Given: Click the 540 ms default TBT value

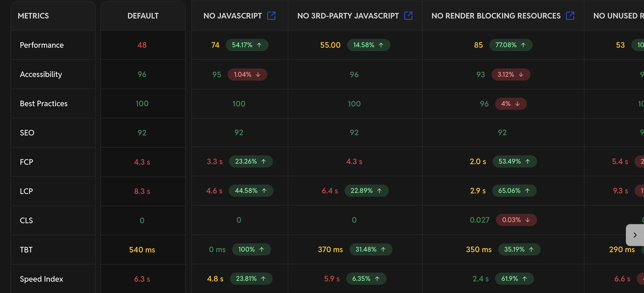Looking at the screenshot, I should tap(142, 250).
